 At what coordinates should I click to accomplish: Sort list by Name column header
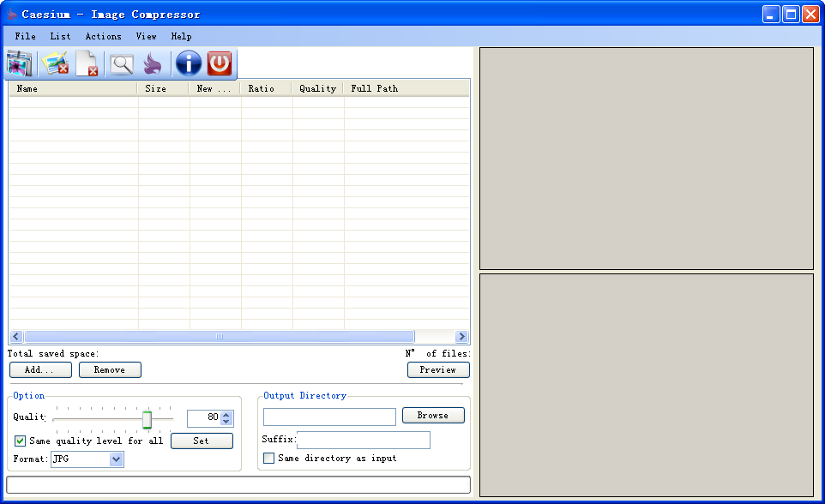click(73, 88)
